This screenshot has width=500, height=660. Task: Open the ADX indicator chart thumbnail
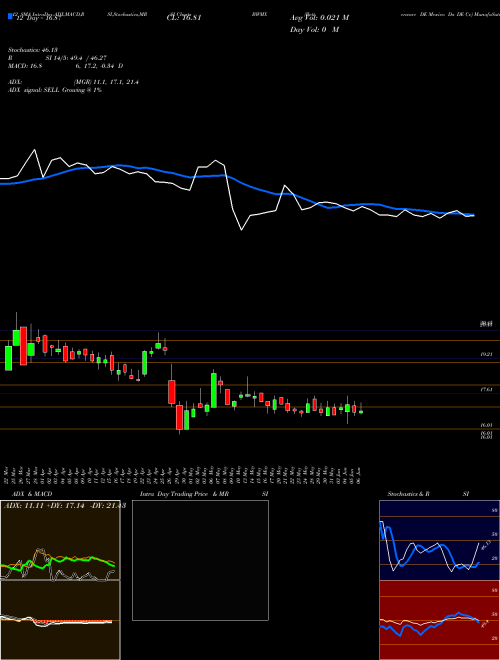[x=60, y=540]
